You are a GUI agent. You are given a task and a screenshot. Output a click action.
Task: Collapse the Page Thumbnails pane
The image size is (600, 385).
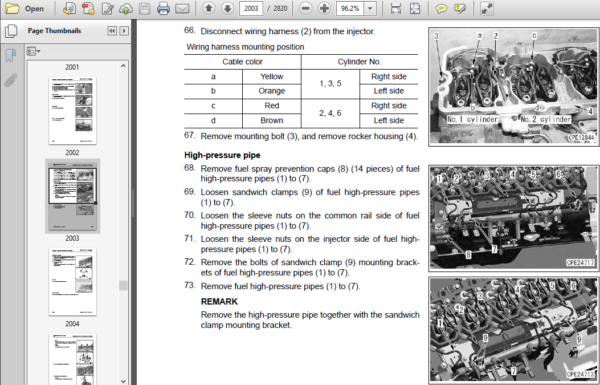pyautogui.click(x=112, y=31)
